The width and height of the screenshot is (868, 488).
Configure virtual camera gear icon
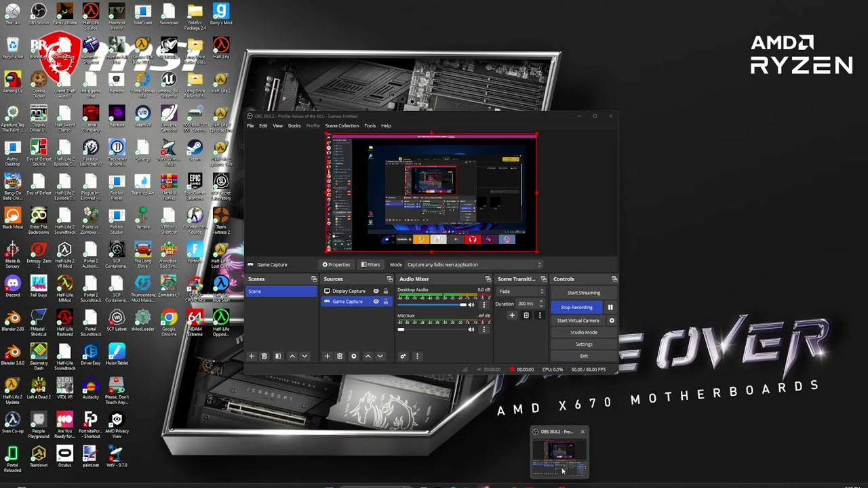point(612,321)
